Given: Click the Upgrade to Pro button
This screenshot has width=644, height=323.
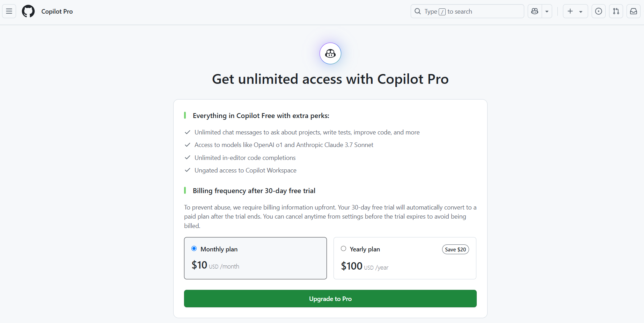Looking at the screenshot, I should pyautogui.click(x=330, y=299).
